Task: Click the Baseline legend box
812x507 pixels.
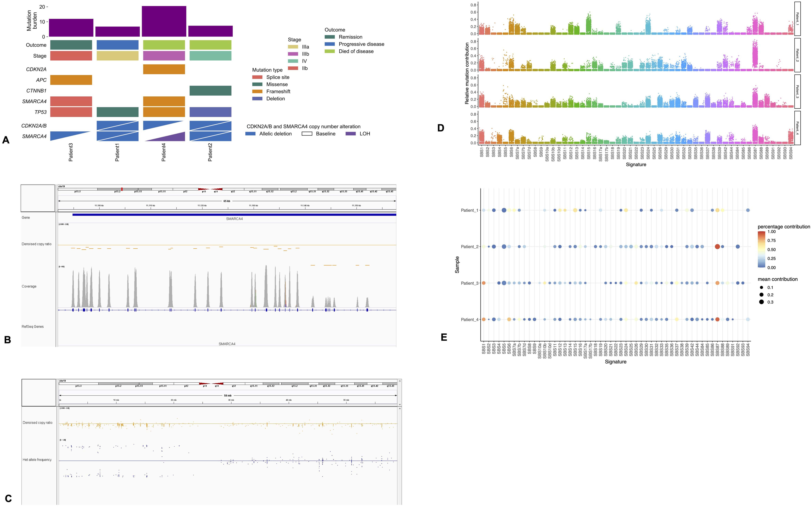Action: (307, 133)
